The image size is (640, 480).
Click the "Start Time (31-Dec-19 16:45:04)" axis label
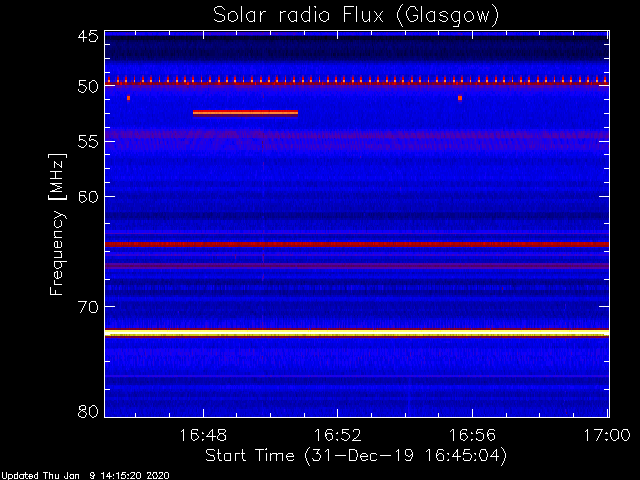click(356, 455)
